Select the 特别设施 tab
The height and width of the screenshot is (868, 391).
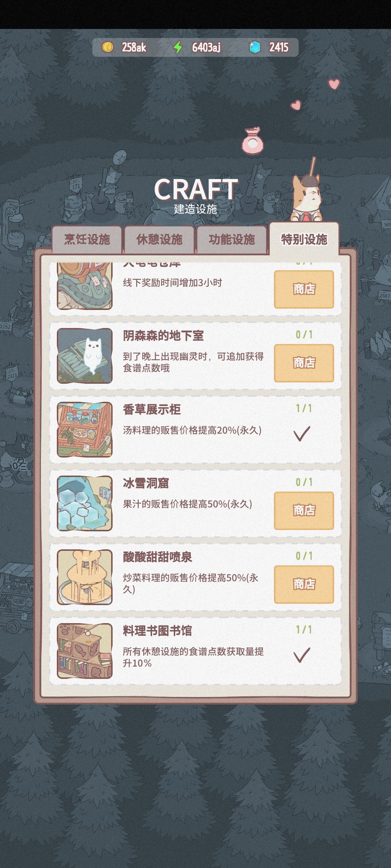tap(304, 239)
